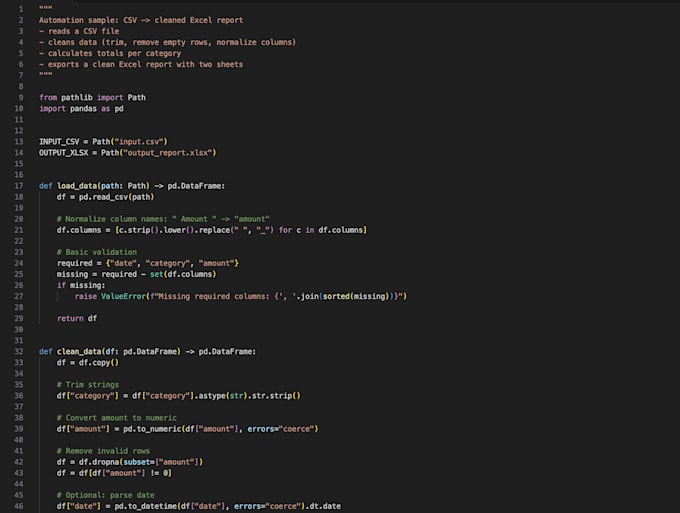
Task: Click the '# Basic validation' comment
Action: (x=97, y=252)
